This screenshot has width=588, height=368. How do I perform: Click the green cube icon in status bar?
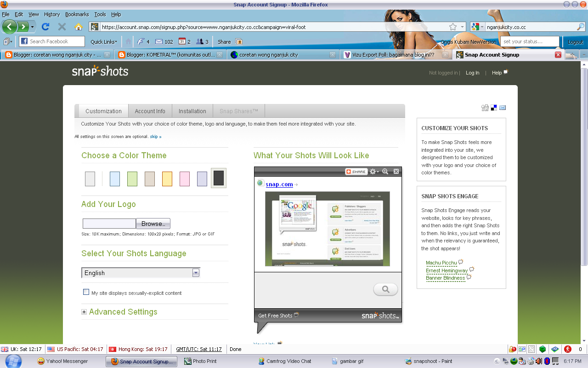pyautogui.click(x=543, y=349)
